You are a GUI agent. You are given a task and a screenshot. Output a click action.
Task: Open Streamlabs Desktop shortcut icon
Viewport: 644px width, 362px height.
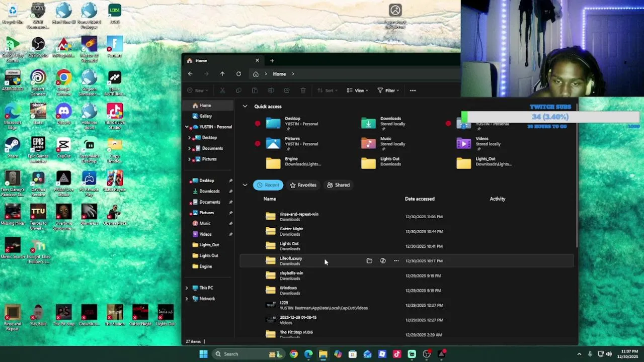pyautogui.click(x=89, y=150)
